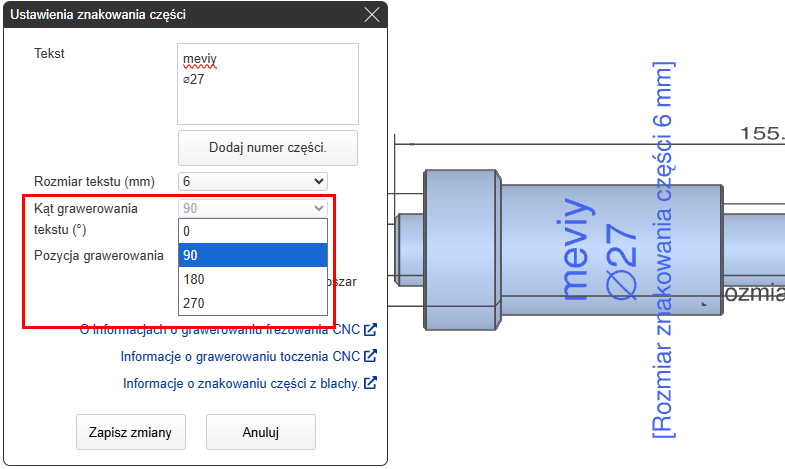This screenshot has height=469, width=785.
Task: Click the 155 dimension value in the drawing
Action: [761, 132]
